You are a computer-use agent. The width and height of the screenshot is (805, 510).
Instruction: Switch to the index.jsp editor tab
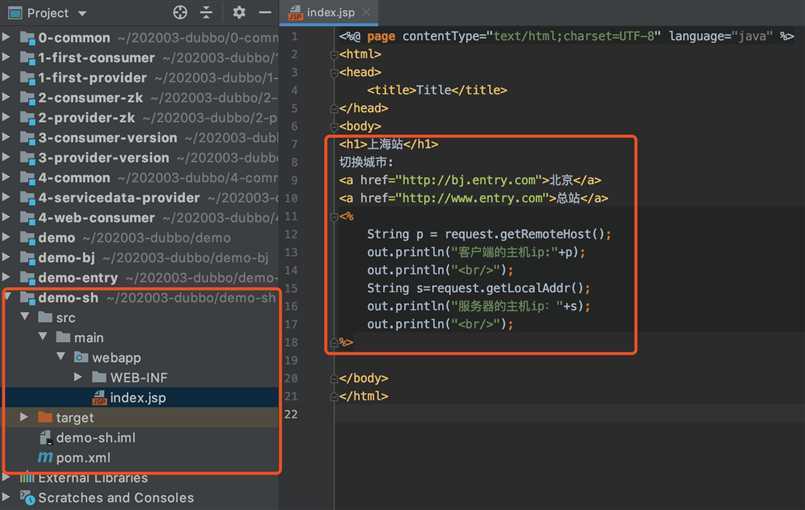pyautogui.click(x=331, y=13)
